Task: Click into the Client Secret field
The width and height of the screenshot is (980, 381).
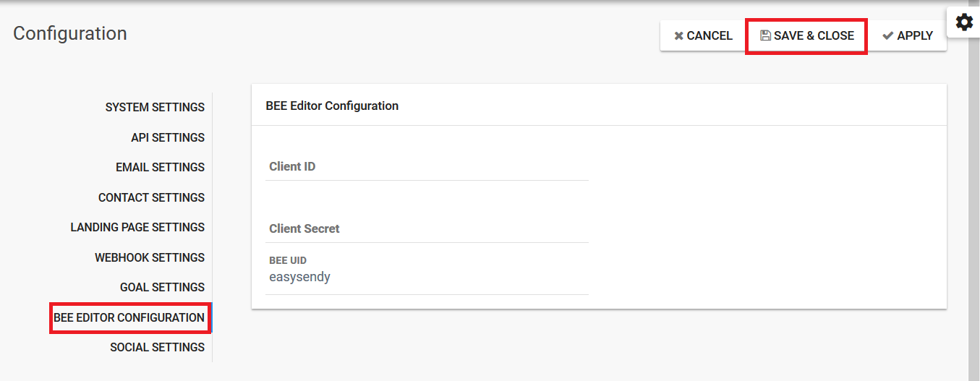Action: (x=427, y=228)
